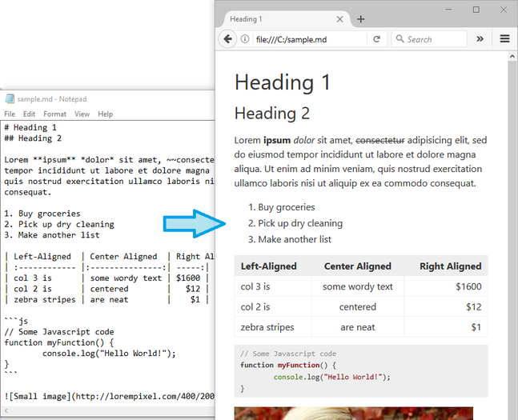This screenshot has width=518, height=420.
Task: Click inside the browser Search field
Action: pos(434,39)
